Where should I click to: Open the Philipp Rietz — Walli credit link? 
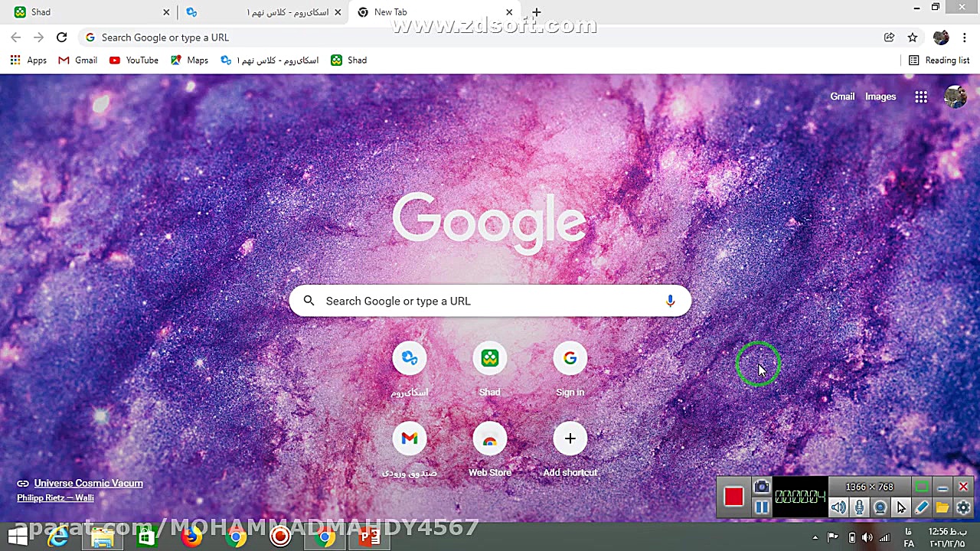click(55, 497)
